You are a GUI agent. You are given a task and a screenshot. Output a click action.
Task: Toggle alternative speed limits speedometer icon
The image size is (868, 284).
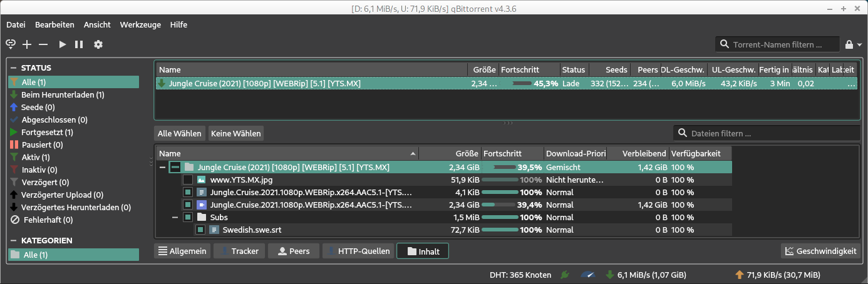(x=587, y=275)
